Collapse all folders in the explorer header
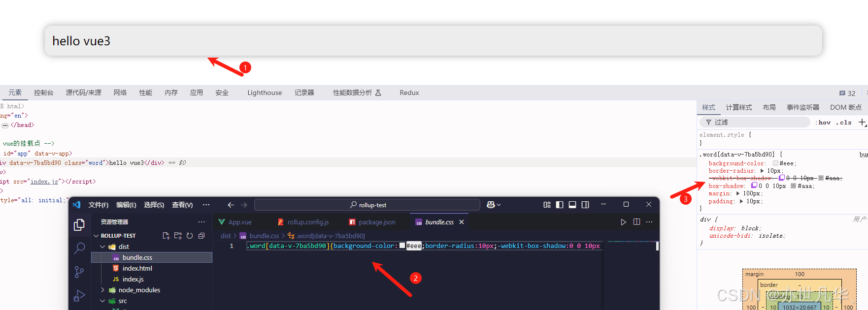The width and height of the screenshot is (868, 310). click(x=201, y=236)
